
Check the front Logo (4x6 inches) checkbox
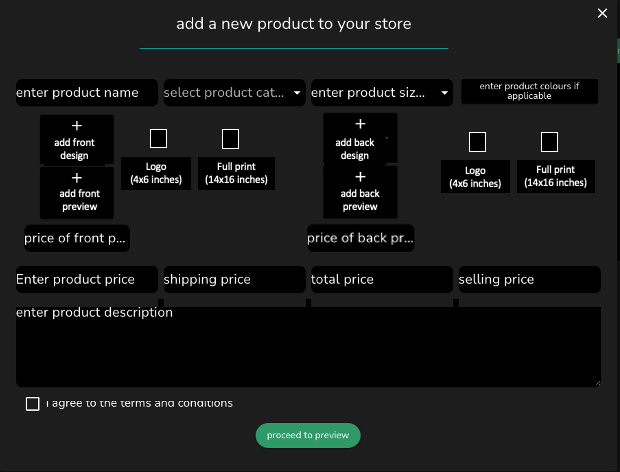coord(158,138)
